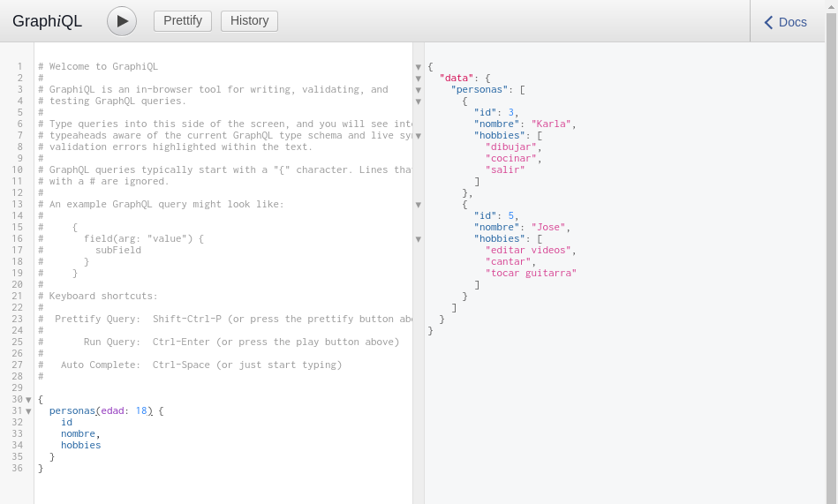Screen dimensions: 838x504
Task: Click the "Welcome to GraphiQL" comment line
Action: (98, 66)
